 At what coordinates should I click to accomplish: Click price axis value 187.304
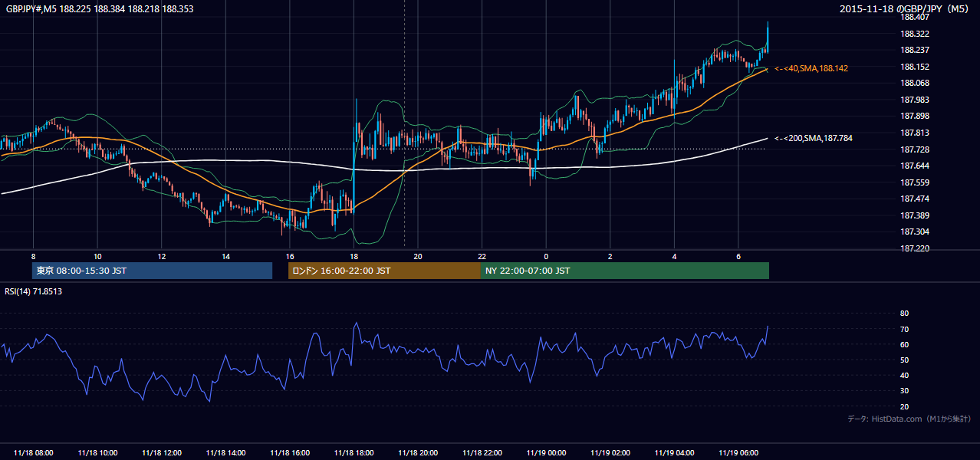coord(916,232)
